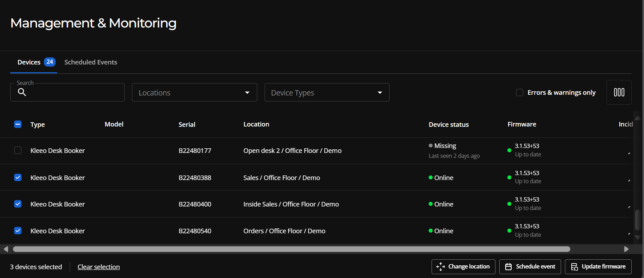This screenshot has height=278, width=644.
Task: Click the search magnifier icon
Action: click(x=22, y=92)
